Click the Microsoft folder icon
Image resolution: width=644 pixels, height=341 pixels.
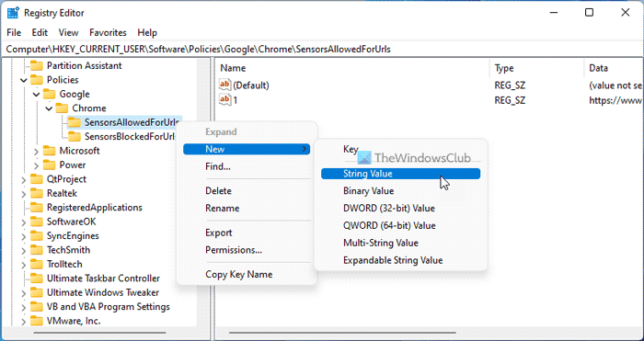[50, 151]
